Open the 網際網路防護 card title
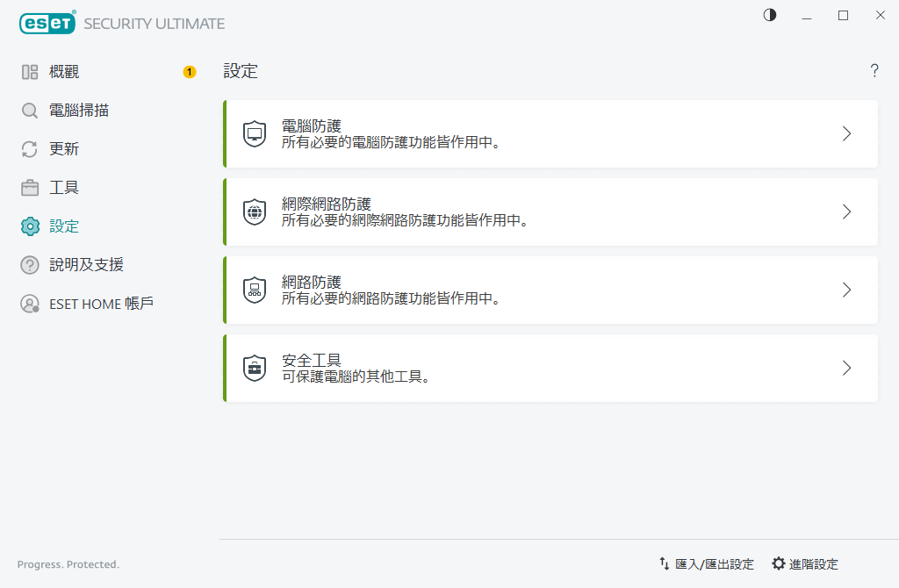This screenshot has height=588, width=899. point(327,204)
